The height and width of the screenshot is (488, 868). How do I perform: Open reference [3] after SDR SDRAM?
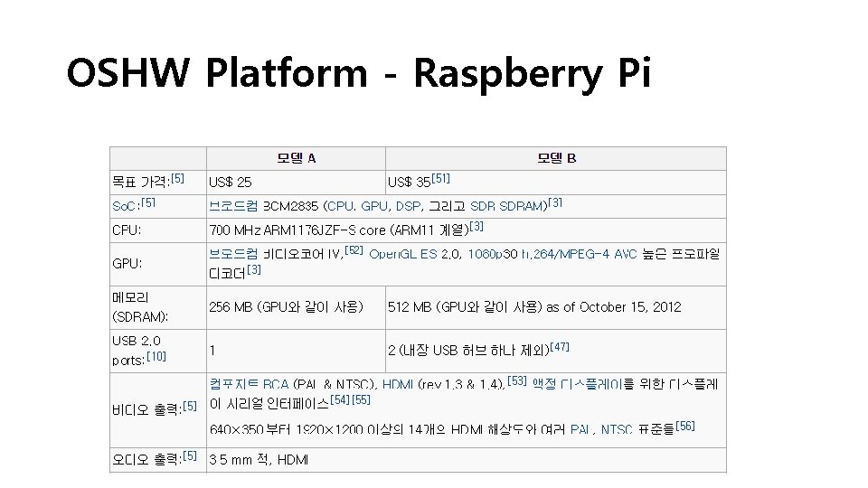coord(555,202)
